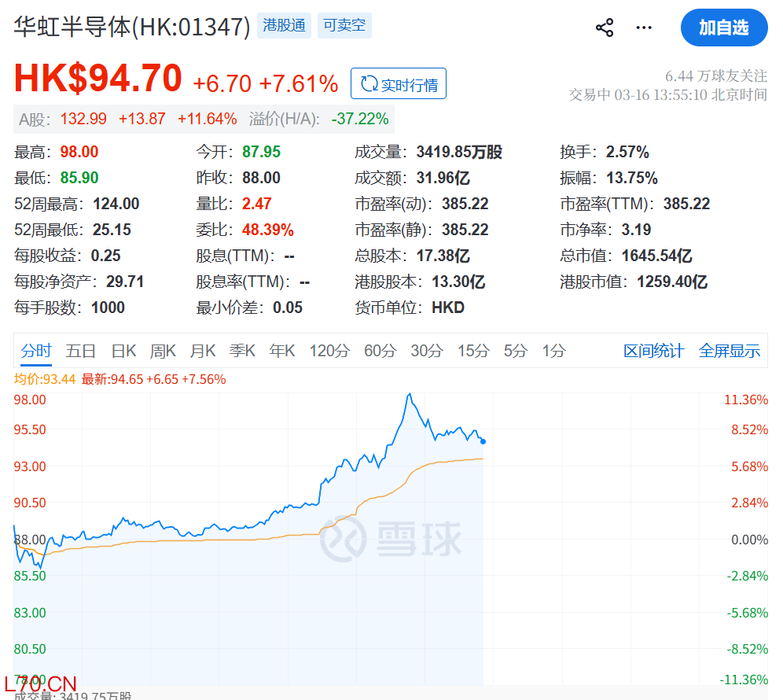Screen dimensions: 783x700
Task: Add stock with 加自选 button
Action: [x=723, y=28]
